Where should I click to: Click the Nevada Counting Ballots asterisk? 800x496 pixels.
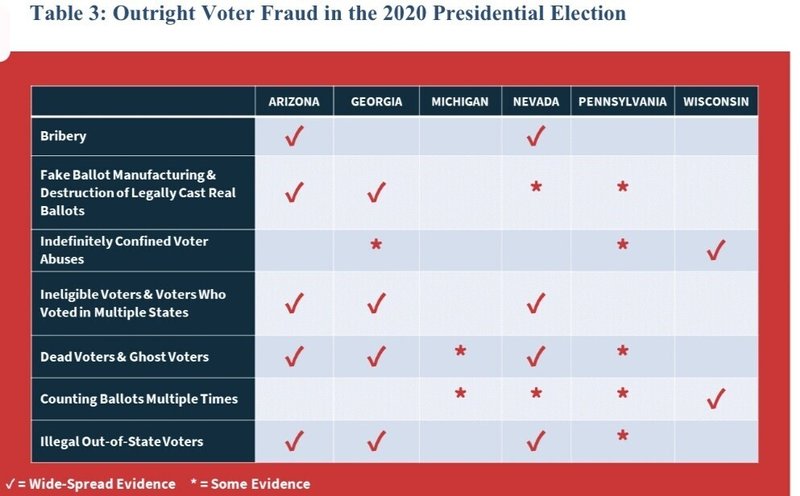(536, 393)
